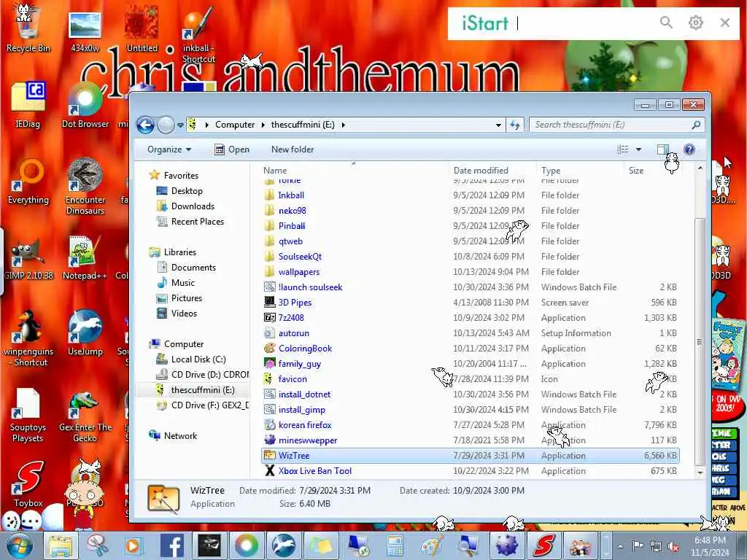Open the Organize dropdown menu
The height and width of the screenshot is (560, 747).
(169, 149)
